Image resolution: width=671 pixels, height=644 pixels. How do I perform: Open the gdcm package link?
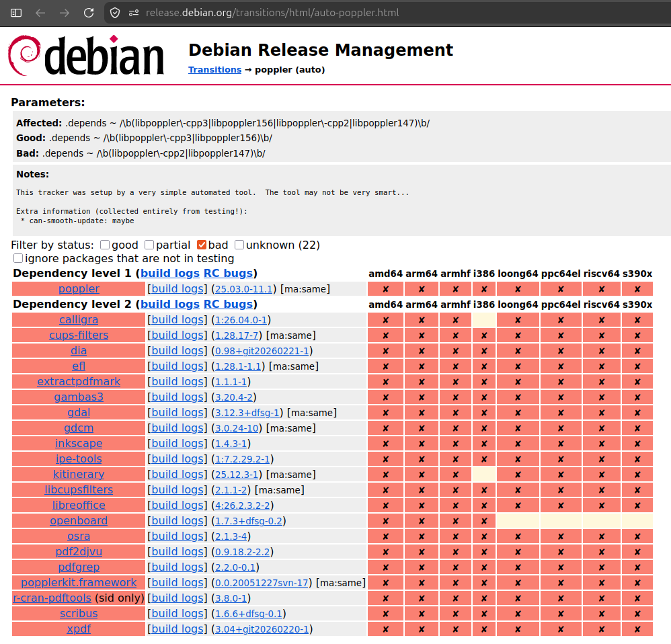click(x=79, y=428)
